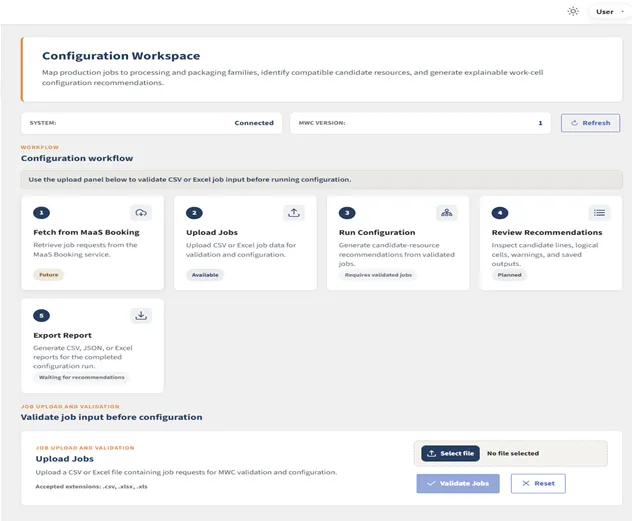
Task: Click the upload panel info banner text
Action: click(190, 180)
